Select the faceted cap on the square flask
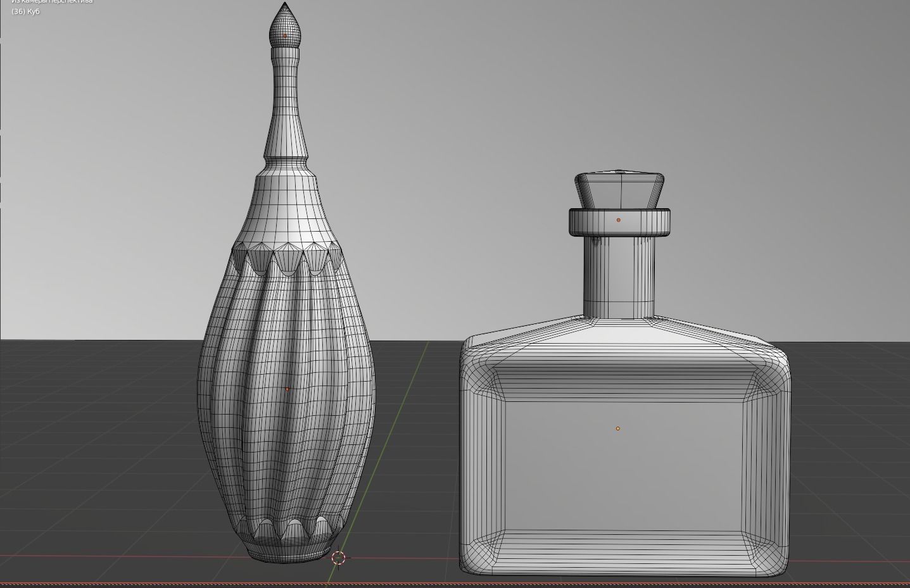The height and width of the screenshot is (588, 910). tap(619, 189)
